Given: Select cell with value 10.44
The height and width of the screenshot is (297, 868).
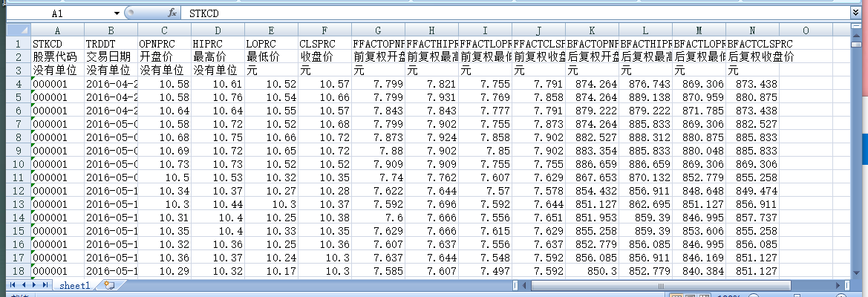Looking at the screenshot, I should pos(218,204).
